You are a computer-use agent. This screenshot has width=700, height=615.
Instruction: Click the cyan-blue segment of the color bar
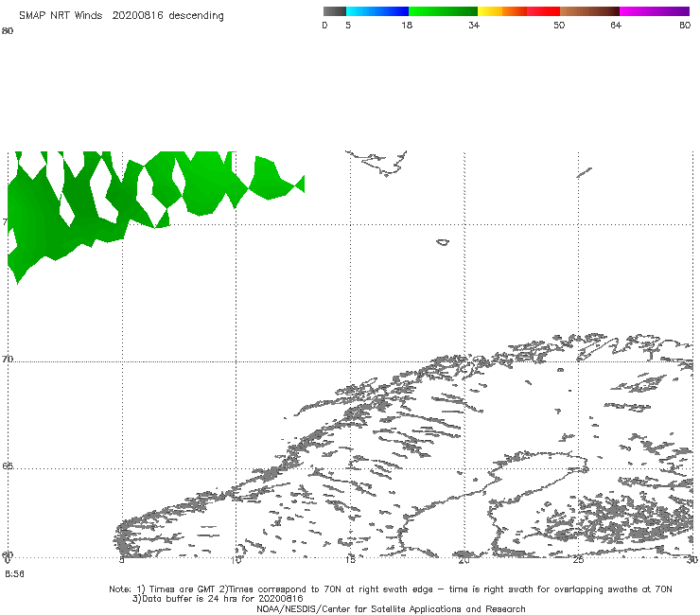point(377,11)
